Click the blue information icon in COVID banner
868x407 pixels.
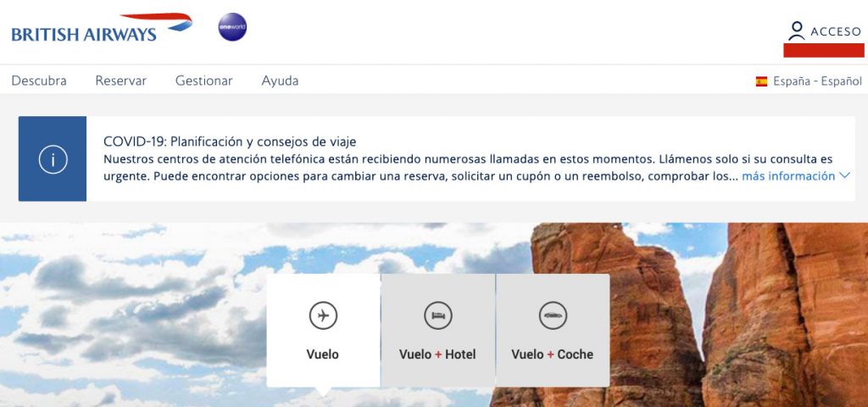click(x=53, y=159)
